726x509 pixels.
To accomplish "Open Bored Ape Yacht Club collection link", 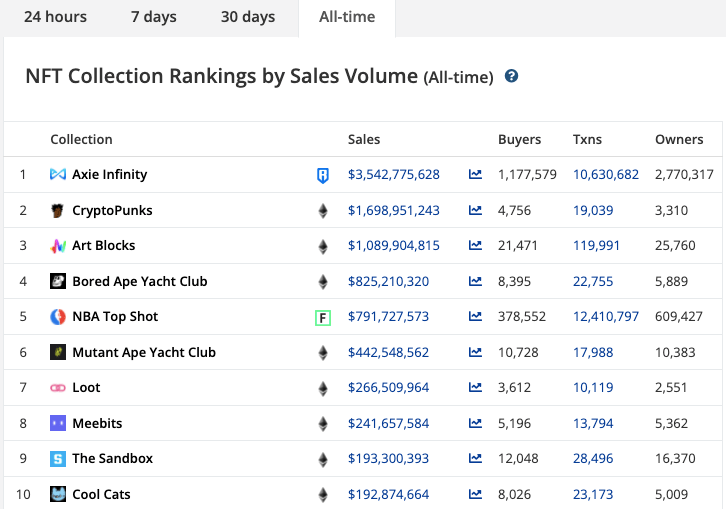I will (140, 281).
